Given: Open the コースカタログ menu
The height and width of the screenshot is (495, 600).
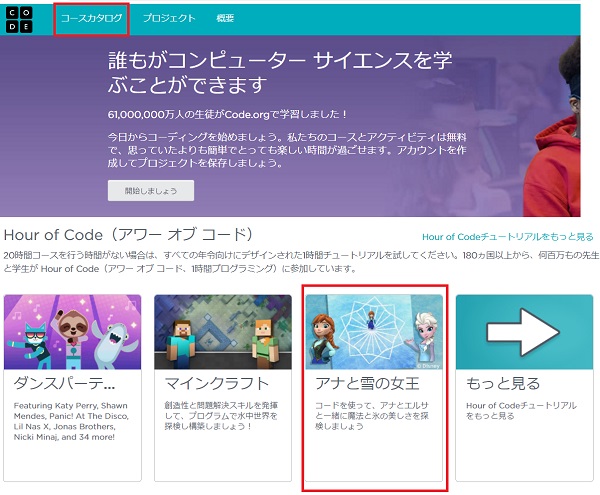Looking at the screenshot, I should [91, 18].
